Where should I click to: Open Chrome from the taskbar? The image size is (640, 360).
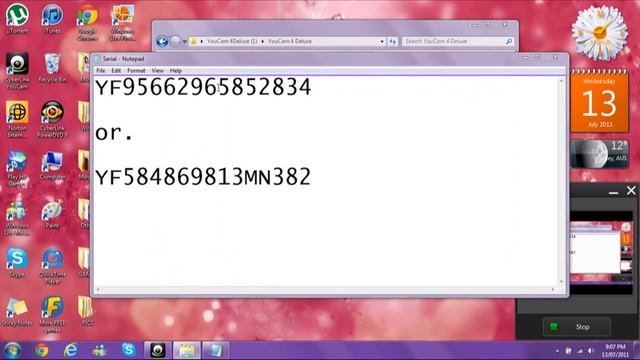(x=42, y=350)
